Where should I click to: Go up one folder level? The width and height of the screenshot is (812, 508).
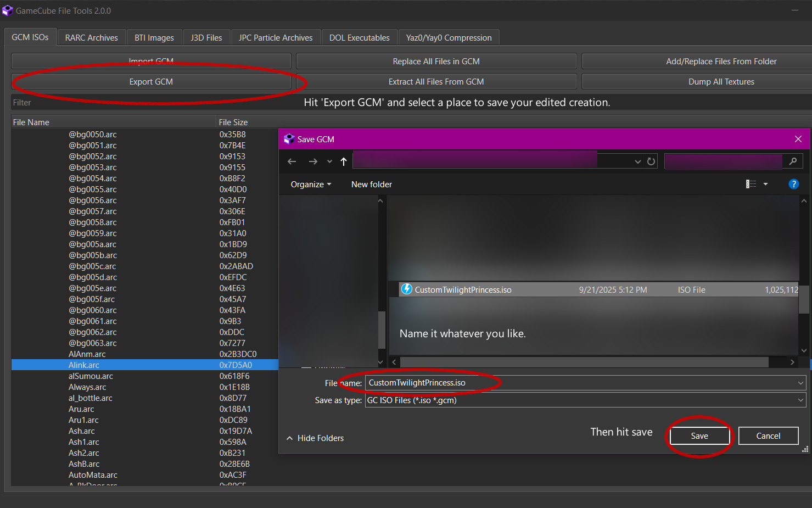(344, 161)
